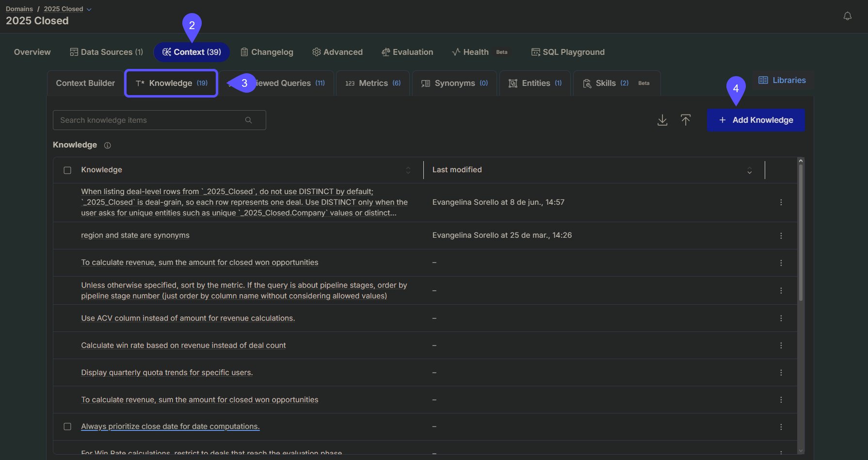Open row menu for 'Display quarterly quota trends' item

click(x=781, y=372)
